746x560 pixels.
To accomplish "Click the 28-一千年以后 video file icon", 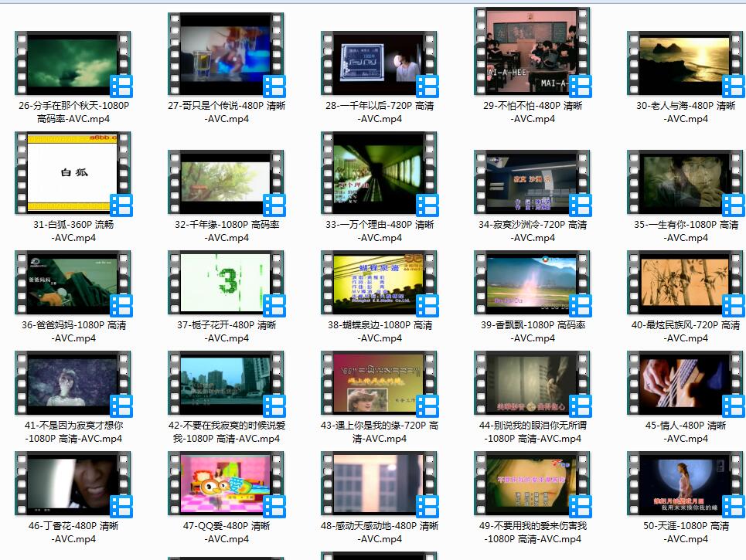I will click(380, 63).
